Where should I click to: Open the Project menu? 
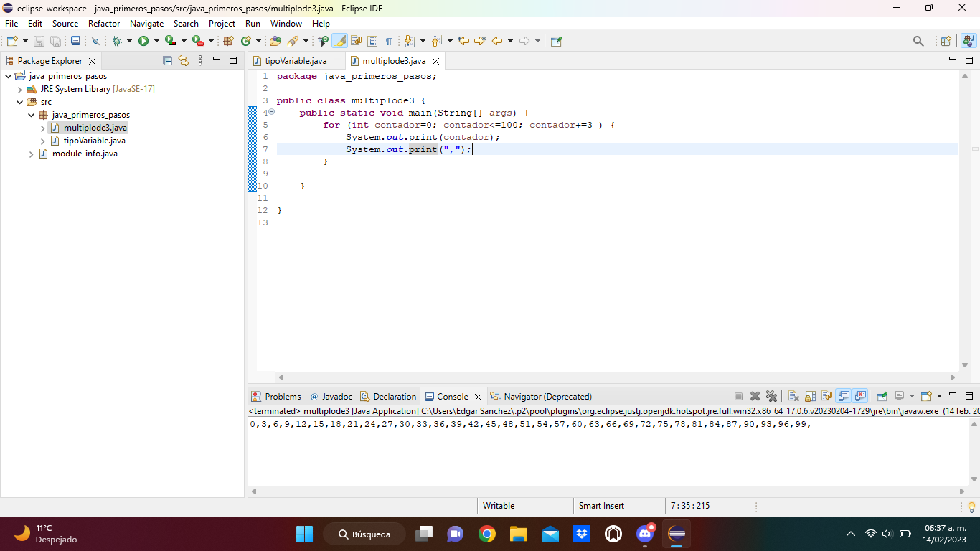[x=222, y=24]
